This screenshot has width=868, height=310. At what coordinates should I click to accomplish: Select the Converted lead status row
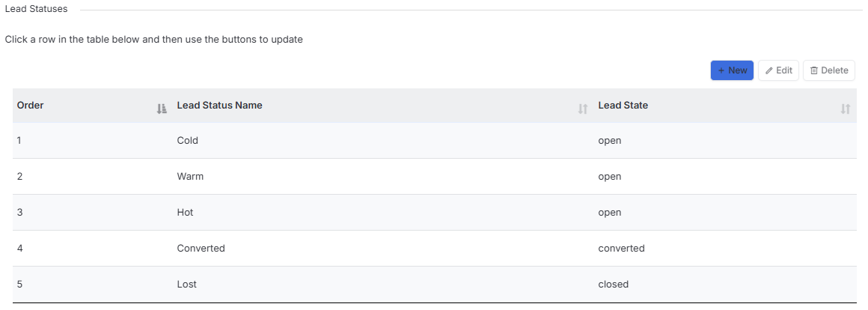[x=433, y=249]
